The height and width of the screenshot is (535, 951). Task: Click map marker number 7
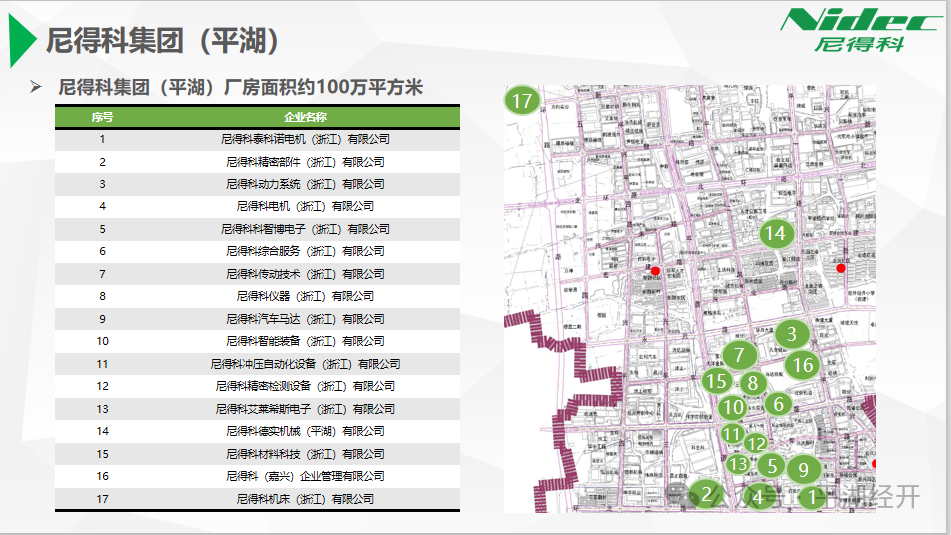[x=739, y=355]
